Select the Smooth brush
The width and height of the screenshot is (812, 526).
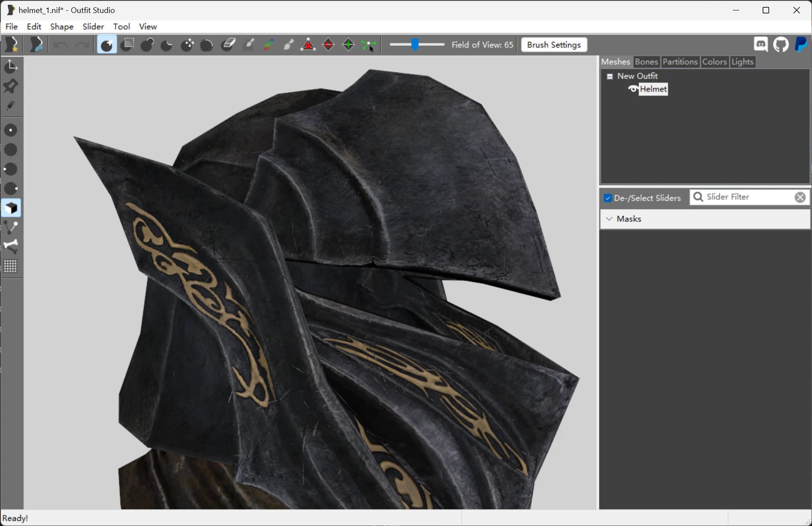pyautogui.click(x=207, y=45)
